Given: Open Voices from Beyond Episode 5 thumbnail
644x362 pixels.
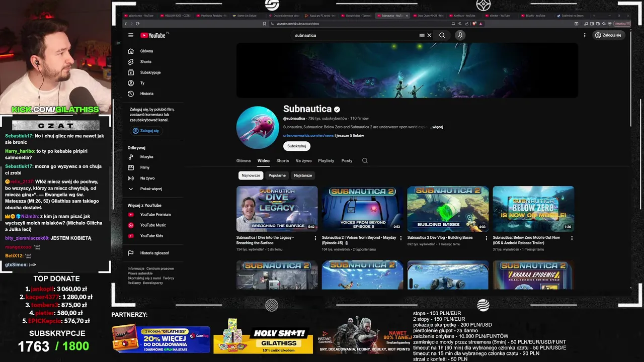Looking at the screenshot, I should (x=362, y=209).
